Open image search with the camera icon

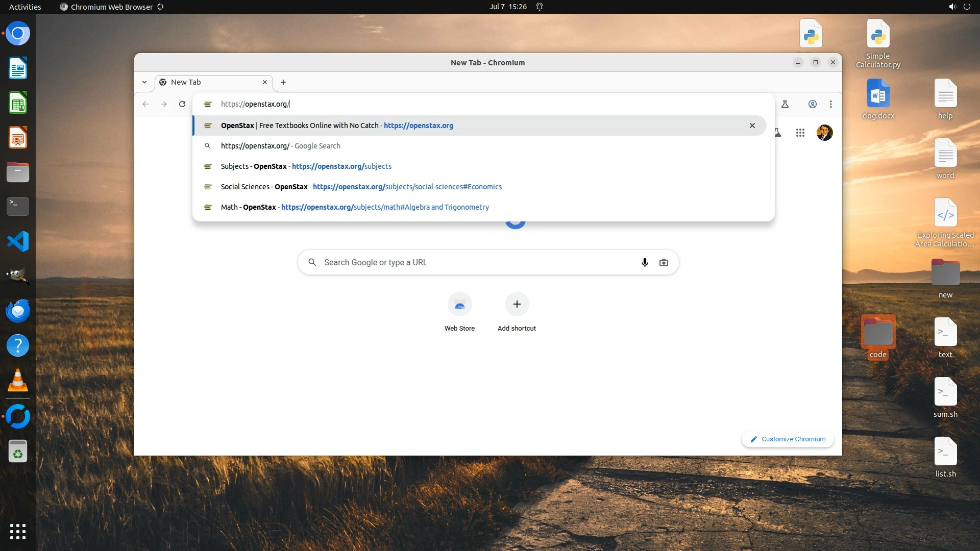pos(664,262)
